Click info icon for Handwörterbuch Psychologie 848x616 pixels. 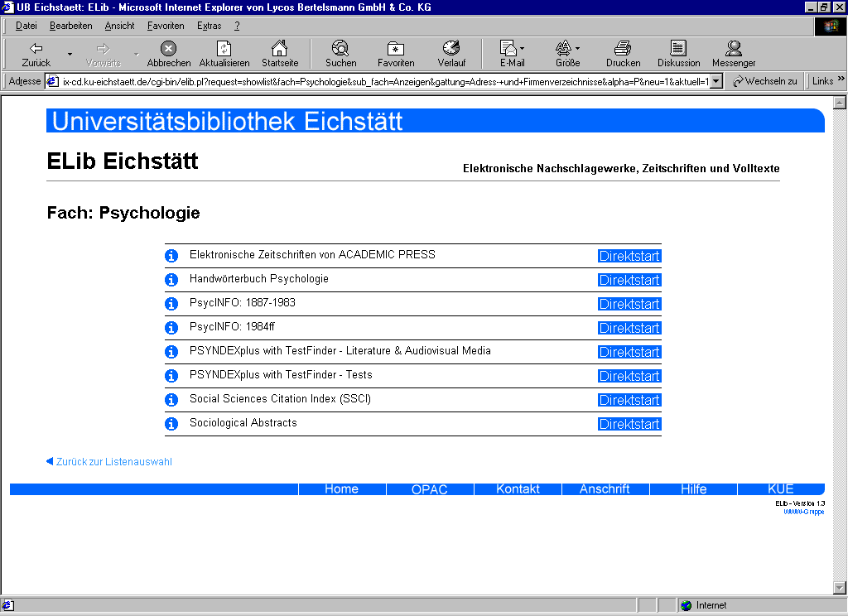coord(171,280)
